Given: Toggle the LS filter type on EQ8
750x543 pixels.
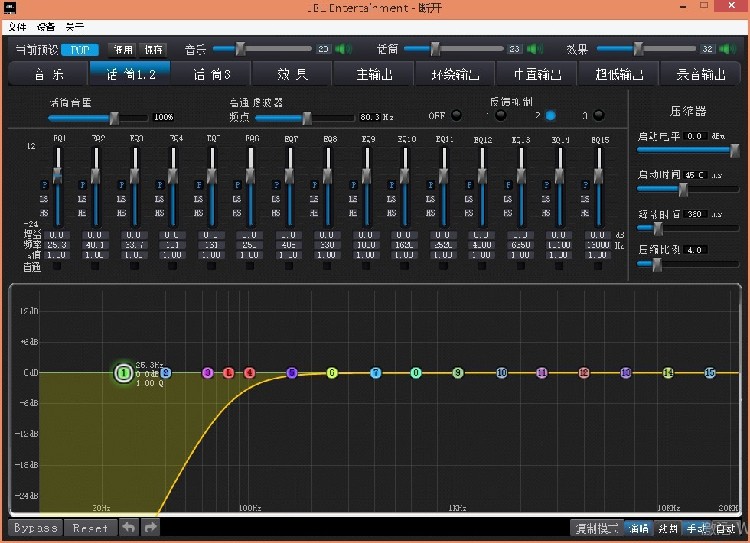Looking at the screenshot, I should click(314, 199).
